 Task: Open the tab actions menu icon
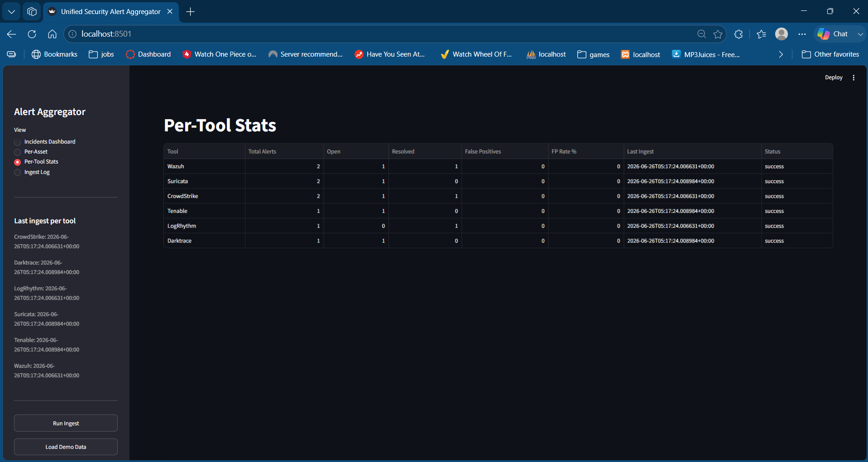pos(32,12)
